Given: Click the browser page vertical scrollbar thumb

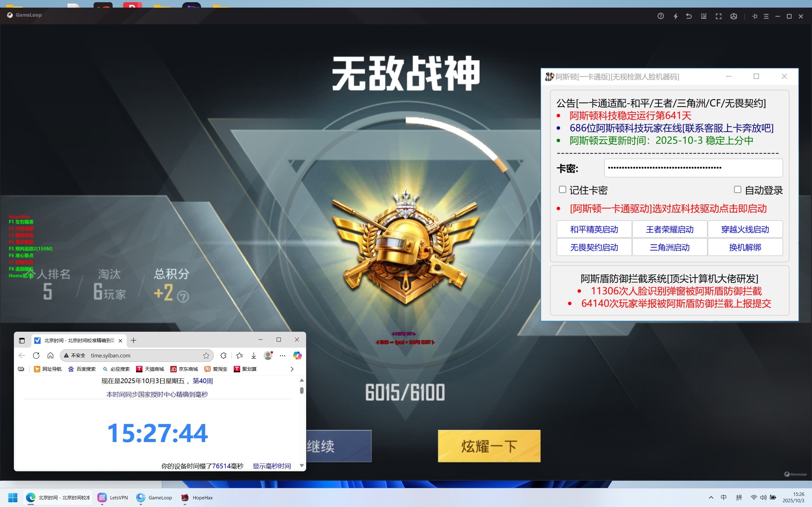Looking at the screenshot, I should [x=302, y=390].
